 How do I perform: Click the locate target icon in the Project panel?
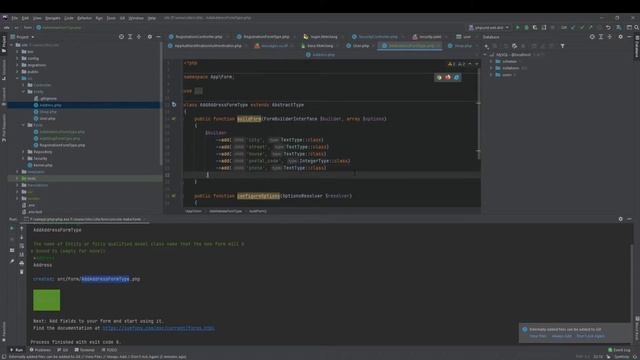coord(121,37)
